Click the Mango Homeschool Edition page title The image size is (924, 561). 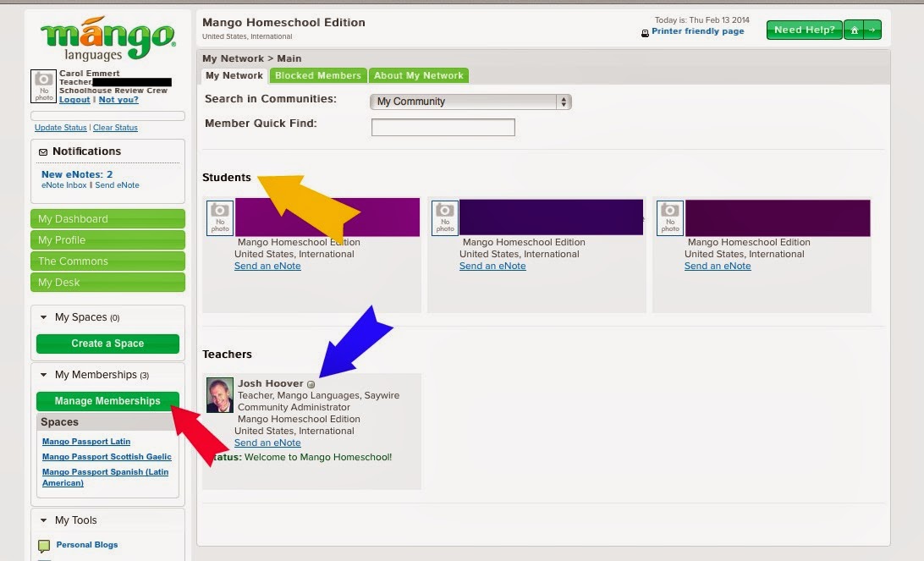(283, 22)
